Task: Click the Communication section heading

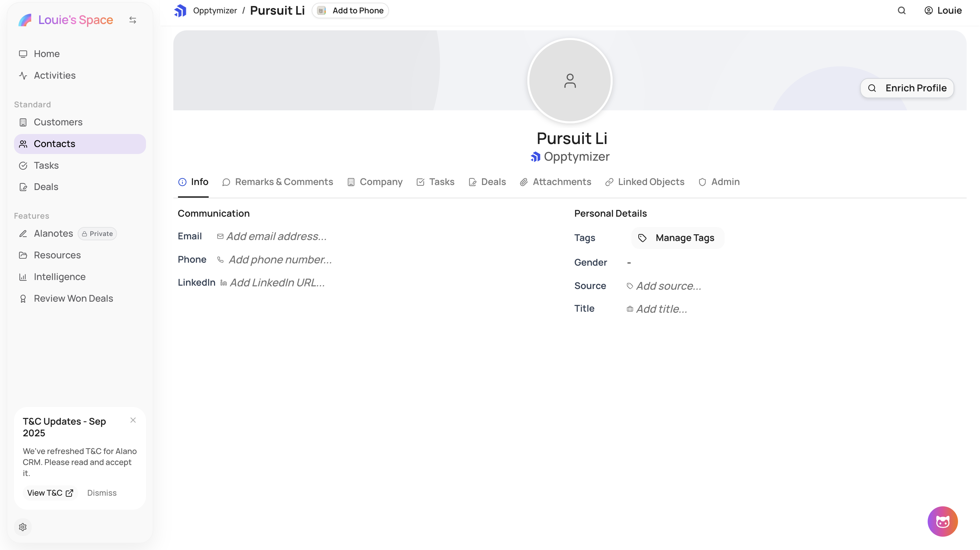Action: pyautogui.click(x=213, y=213)
